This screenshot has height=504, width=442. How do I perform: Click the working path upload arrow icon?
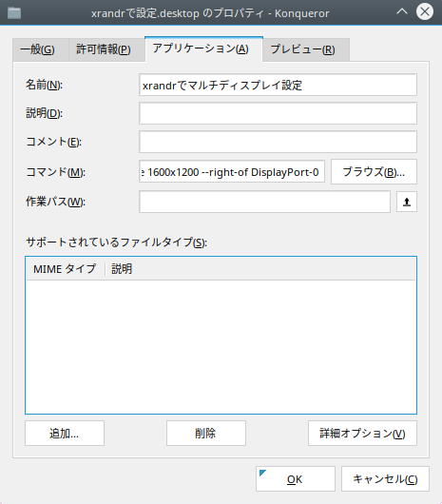tap(407, 202)
